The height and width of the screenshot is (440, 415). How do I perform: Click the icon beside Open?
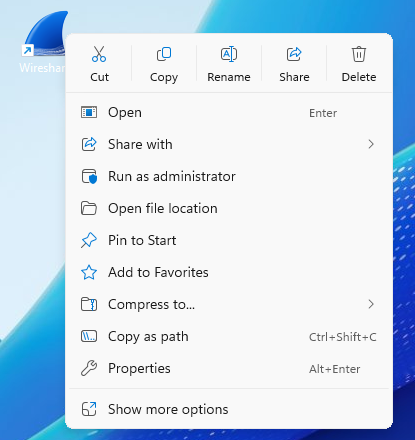pyautogui.click(x=89, y=112)
